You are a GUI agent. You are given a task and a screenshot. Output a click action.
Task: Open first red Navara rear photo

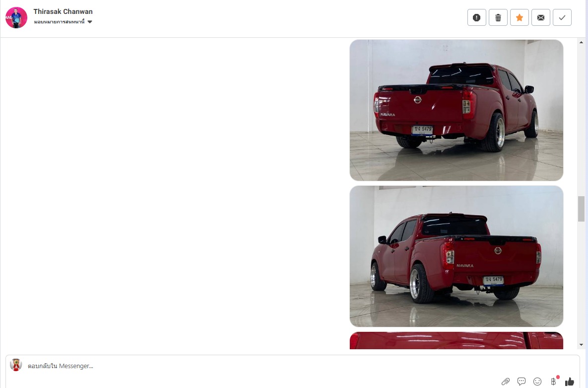(x=457, y=110)
